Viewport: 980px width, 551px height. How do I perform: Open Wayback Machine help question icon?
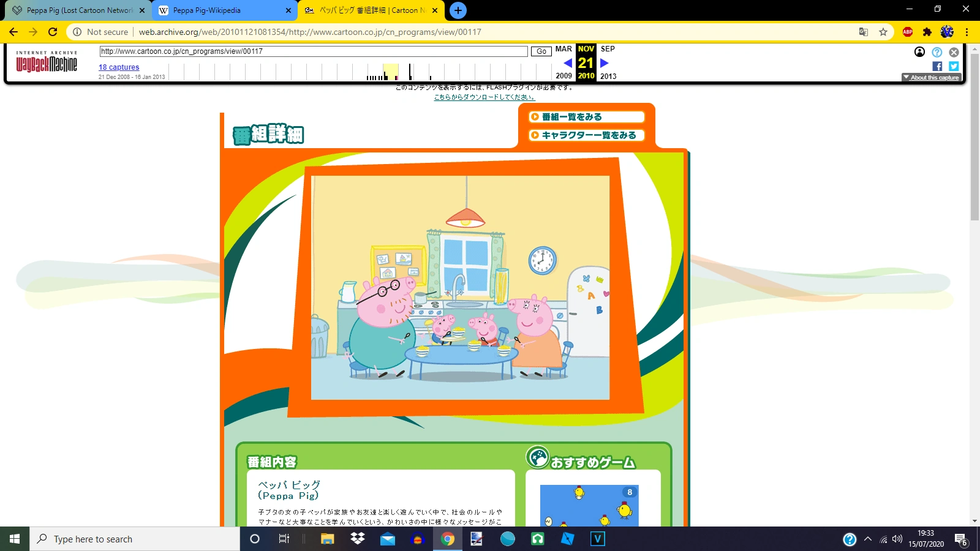(937, 52)
